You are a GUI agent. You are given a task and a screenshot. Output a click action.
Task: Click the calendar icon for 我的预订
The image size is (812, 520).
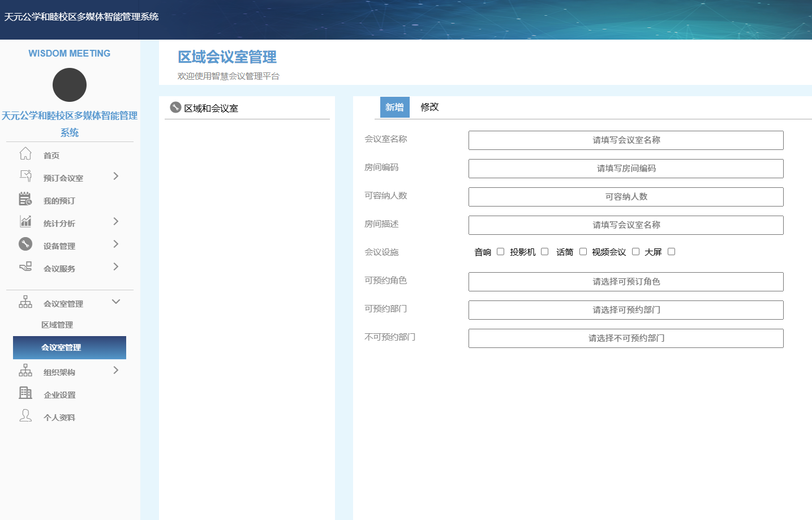point(25,199)
